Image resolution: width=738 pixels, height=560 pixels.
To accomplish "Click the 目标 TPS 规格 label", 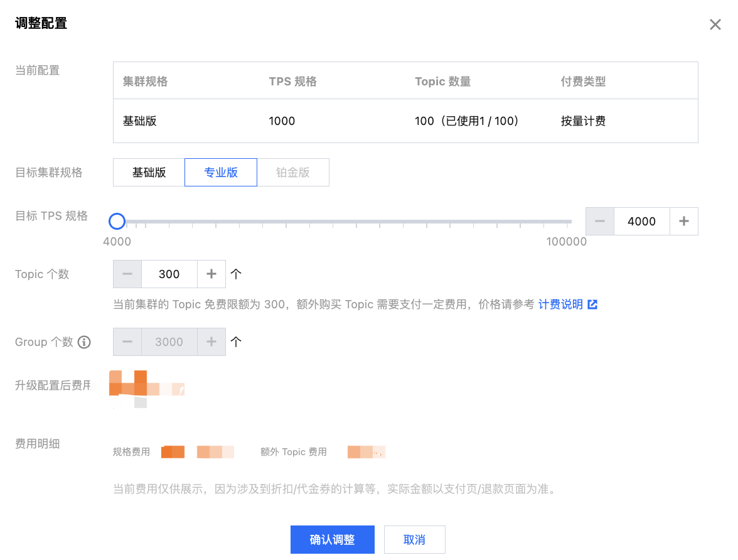I will click(51, 216).
